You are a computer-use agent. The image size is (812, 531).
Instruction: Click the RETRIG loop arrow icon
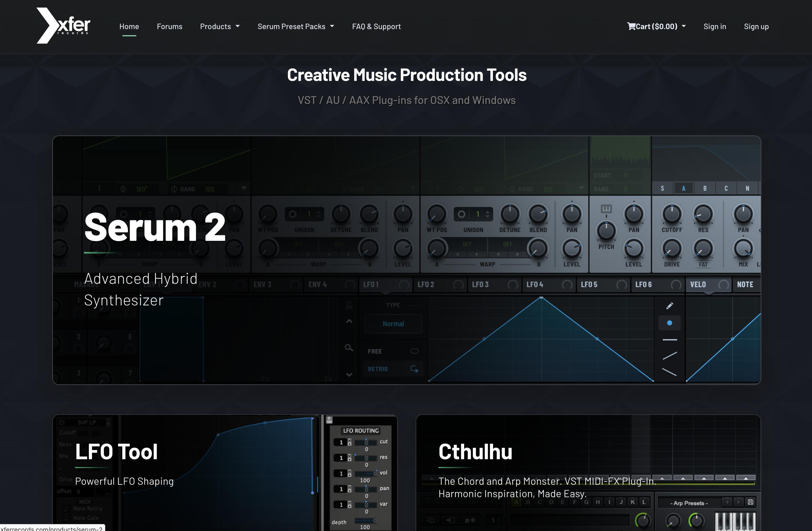(x=414, y=369)
